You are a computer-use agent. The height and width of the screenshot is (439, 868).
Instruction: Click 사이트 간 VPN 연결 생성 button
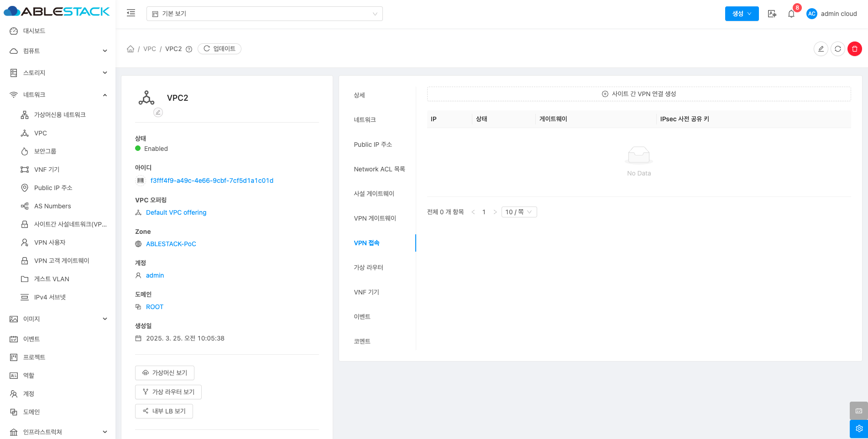tap(638, 94)
